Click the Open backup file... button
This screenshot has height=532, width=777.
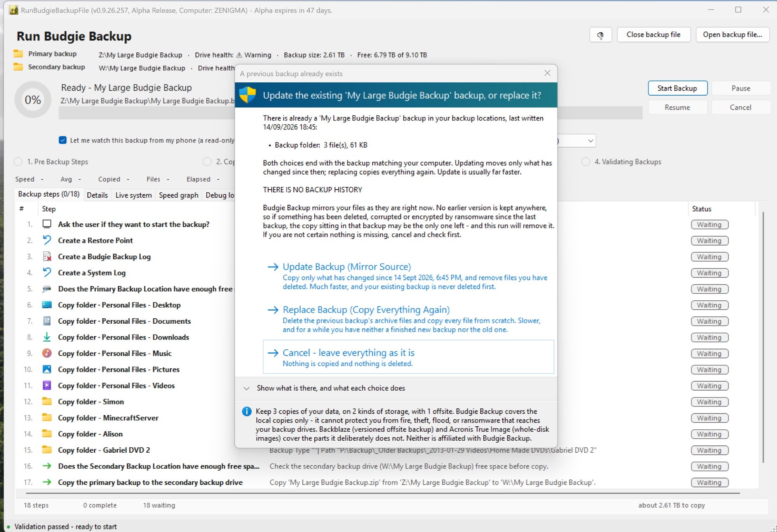(733, 35)
